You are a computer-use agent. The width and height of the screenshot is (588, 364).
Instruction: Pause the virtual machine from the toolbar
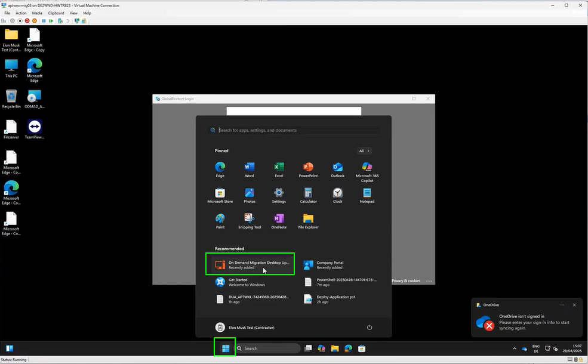click(x=44, y=21)
